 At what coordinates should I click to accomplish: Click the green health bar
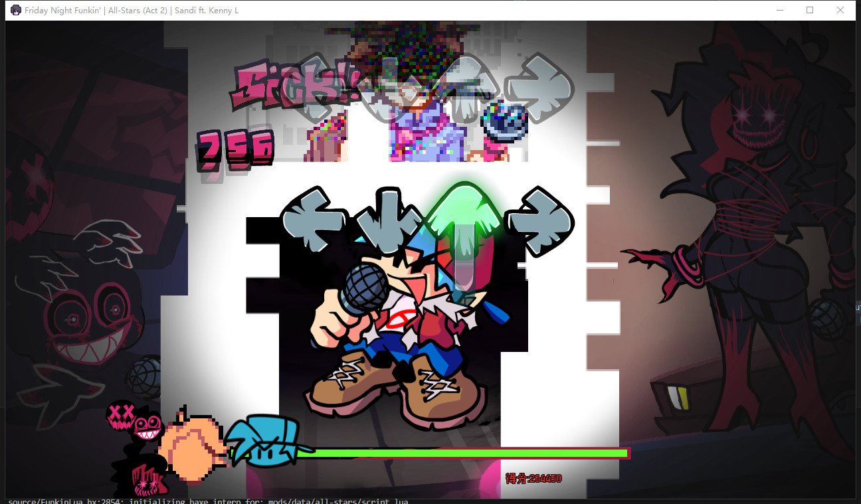click(x=465, y=454)
